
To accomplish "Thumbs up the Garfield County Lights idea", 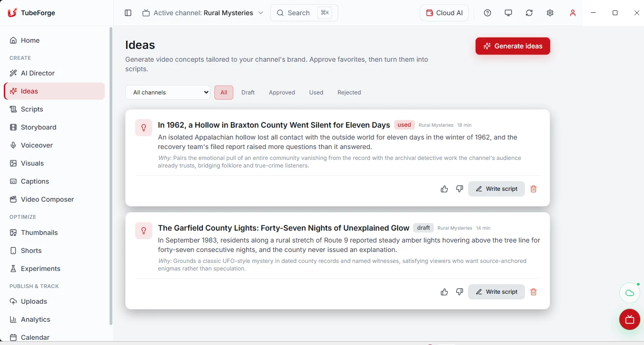I will tap(444, 292).
